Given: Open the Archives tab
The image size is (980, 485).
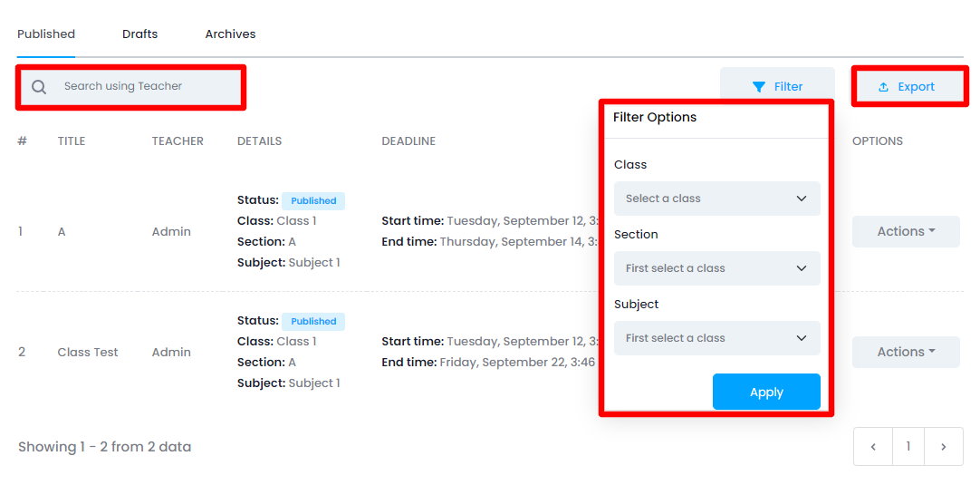Looking at the screenshot, I should click(x=230, y=34).
